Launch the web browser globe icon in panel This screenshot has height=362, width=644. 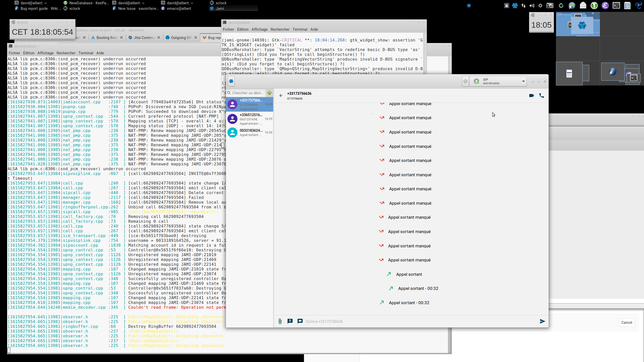[x=572, y=5]
